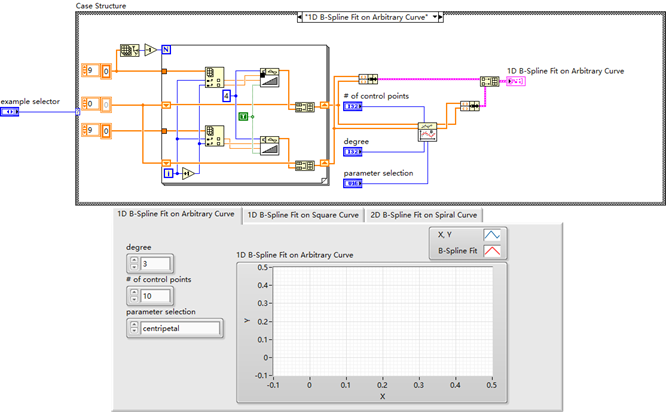Screen dimensions: 666x417
Task: Select the For Loop count N terminal
Action: 166,49
